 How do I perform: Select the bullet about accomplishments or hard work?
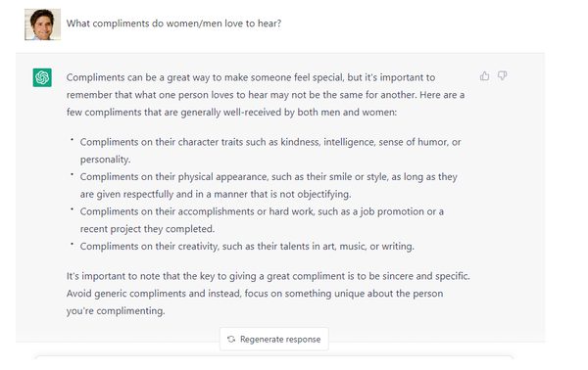pyautogui.click(x=262, y=220)
